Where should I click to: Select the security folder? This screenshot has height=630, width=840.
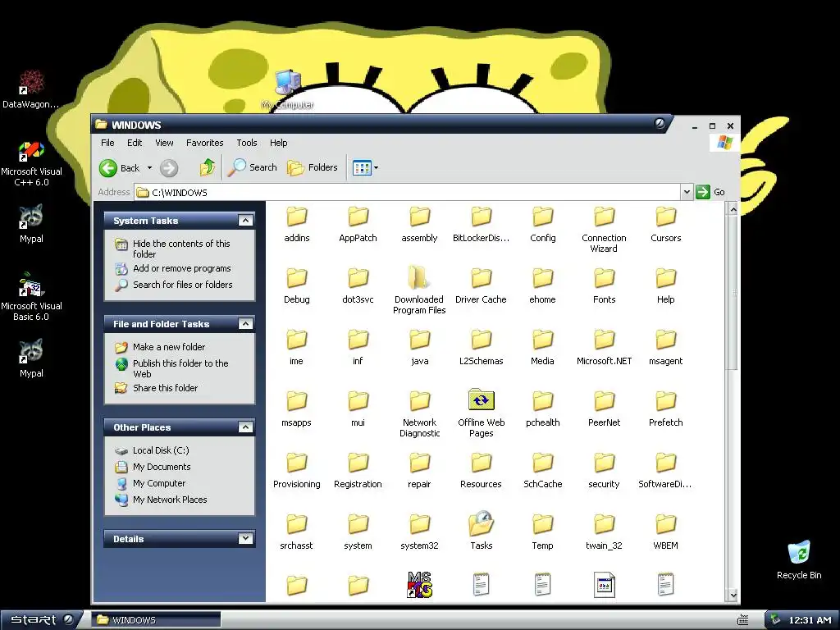tap(604, 472)
